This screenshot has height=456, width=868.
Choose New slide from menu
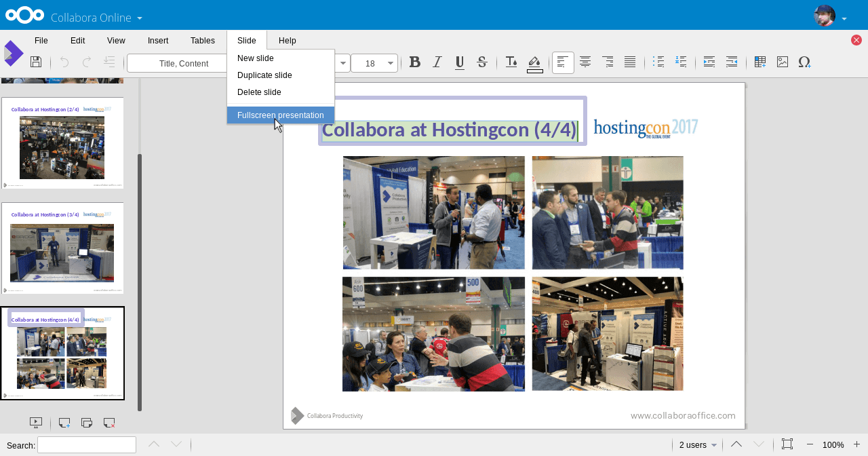pos(281,58)
